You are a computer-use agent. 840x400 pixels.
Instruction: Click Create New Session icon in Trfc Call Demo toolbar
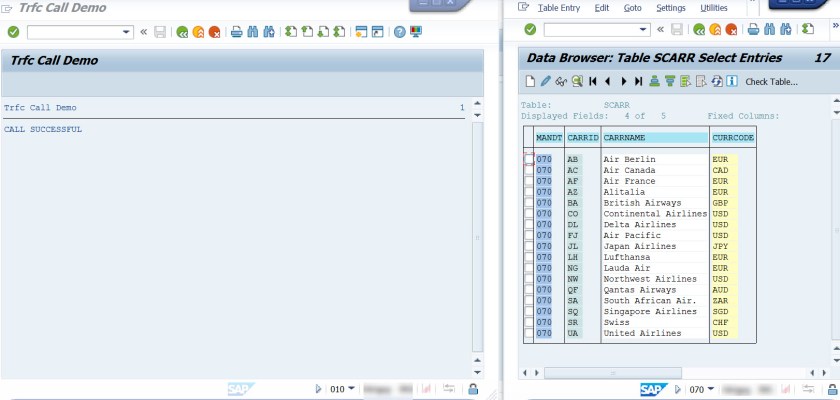coord(362,32)
